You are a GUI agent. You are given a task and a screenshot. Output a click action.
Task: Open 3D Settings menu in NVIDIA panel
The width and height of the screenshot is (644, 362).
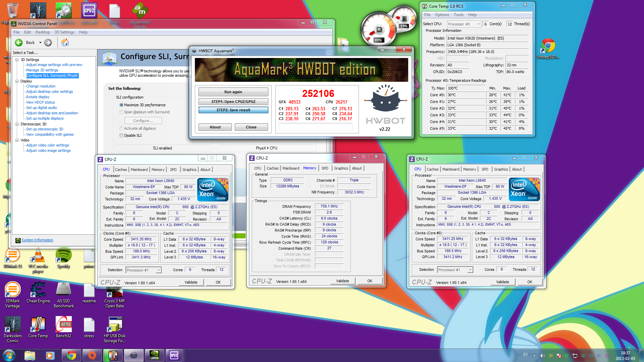tap(64, 32)
